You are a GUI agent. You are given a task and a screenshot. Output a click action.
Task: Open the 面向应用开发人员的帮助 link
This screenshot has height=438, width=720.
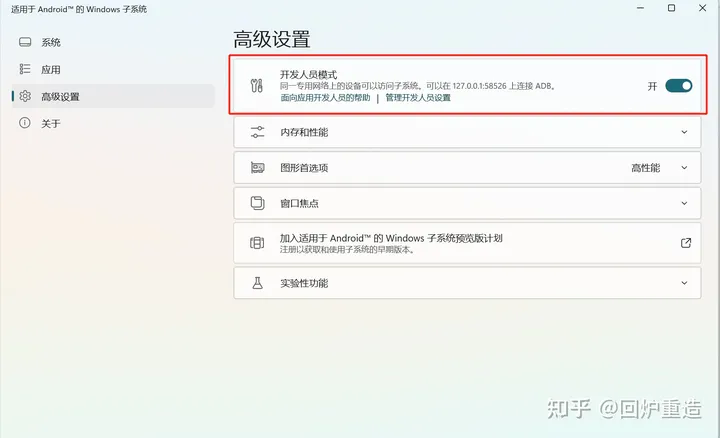pyautogui.click(x=325, y=97)
